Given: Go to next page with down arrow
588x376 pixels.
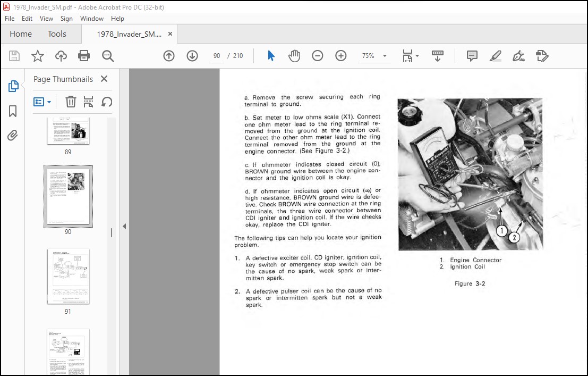Looking at the screenshot, I should pyautogui.click(x=192, y=56).
